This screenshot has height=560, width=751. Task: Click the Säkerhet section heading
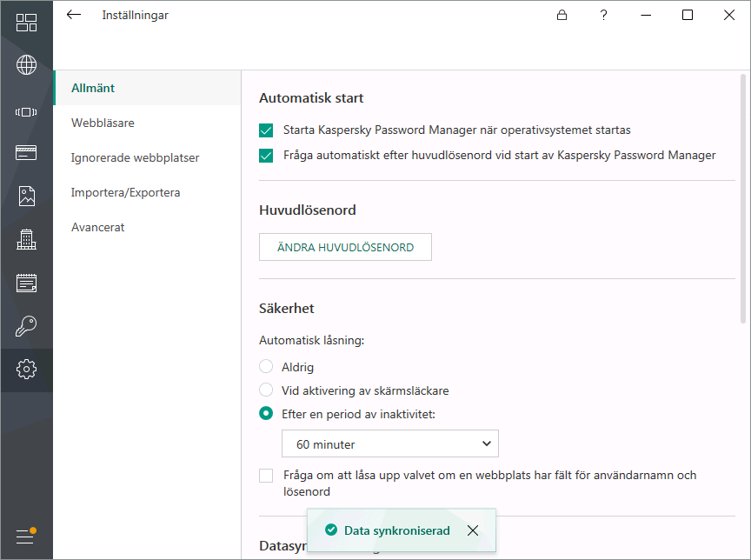[x=287, y=308]
